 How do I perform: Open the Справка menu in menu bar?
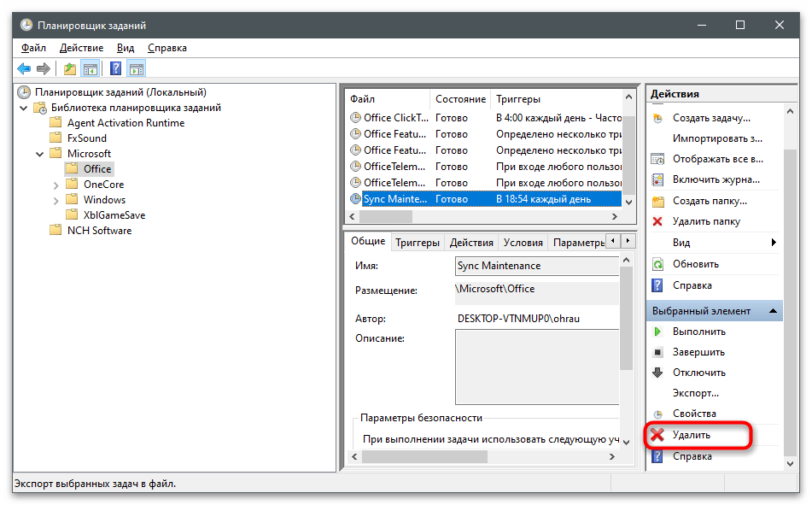click(166, 48)
